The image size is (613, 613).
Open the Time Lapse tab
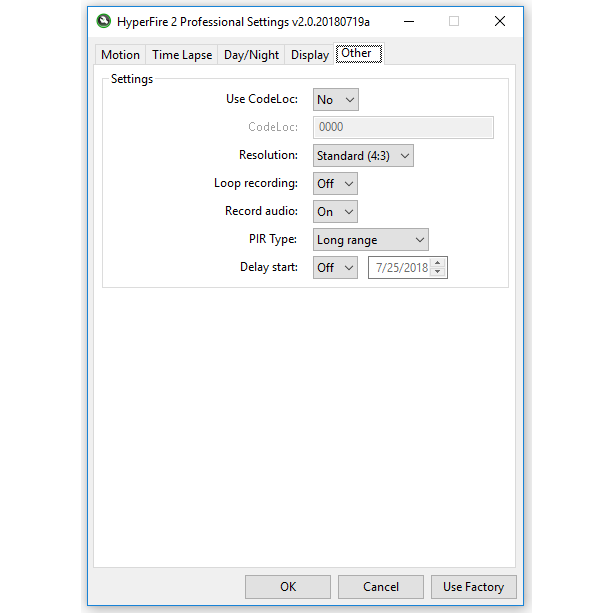(x=182, y=55)
